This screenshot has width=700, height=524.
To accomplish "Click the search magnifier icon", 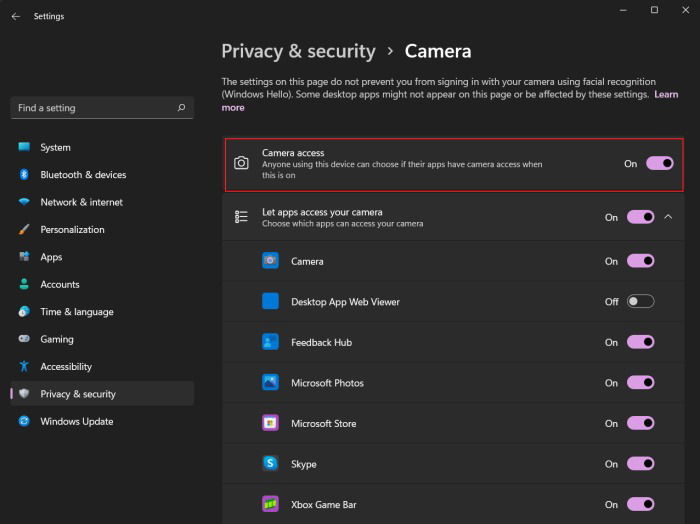I will click(181, 108).
